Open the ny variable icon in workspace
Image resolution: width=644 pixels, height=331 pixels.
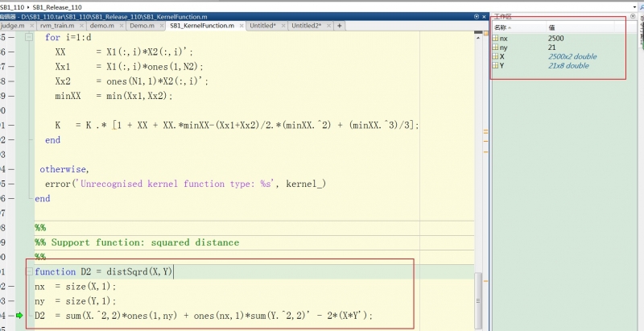click(x=495, y=48)
